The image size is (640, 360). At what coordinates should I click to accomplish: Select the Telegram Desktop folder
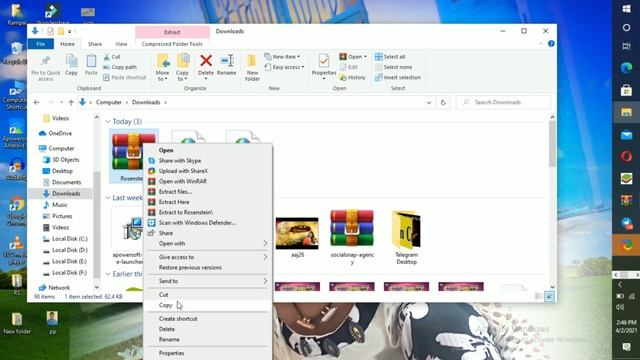(406, 237)
